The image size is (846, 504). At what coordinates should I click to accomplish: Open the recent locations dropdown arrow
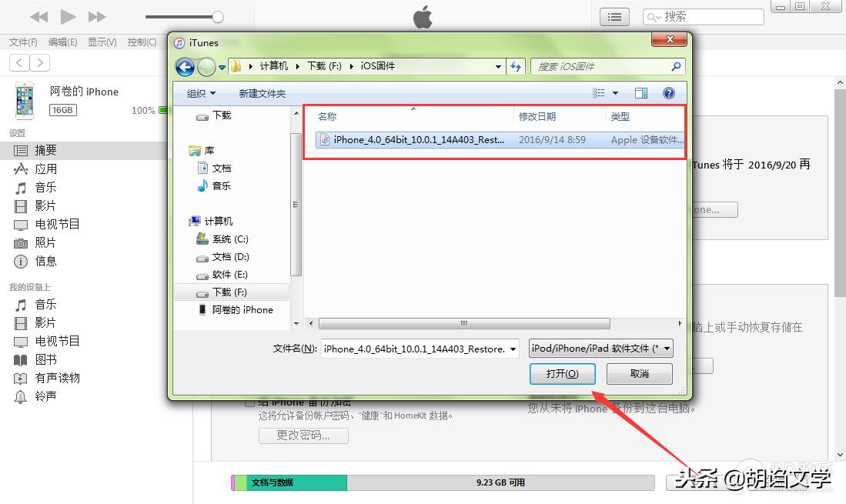(222, 68)
